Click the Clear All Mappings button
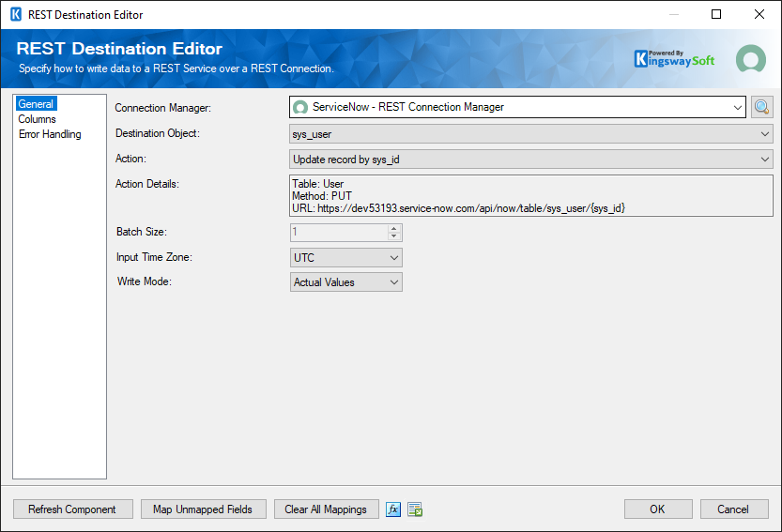782x532 pixels. (x=326, y=509)
